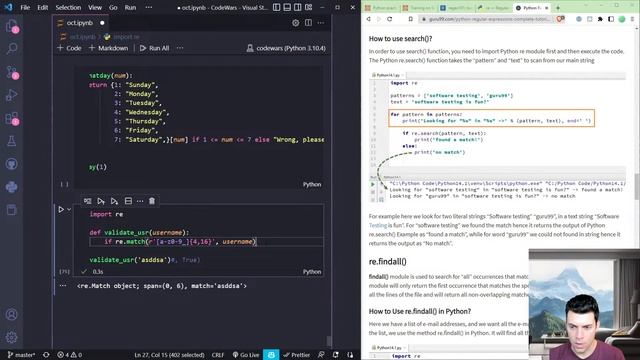Select the oct.ipynb editor tab
Image resolution: width=640 pixels, height=360 pixels.
click(x=80, y=23)
